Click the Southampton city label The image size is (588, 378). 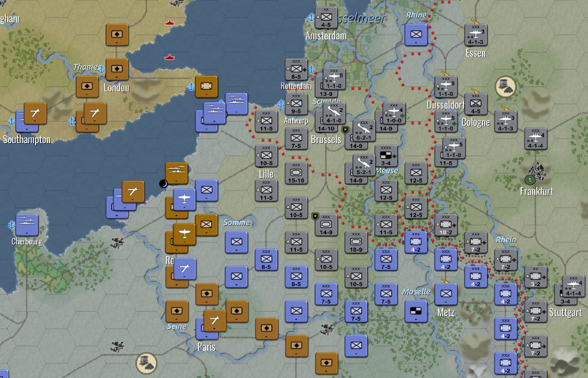[x=27, y=139]
